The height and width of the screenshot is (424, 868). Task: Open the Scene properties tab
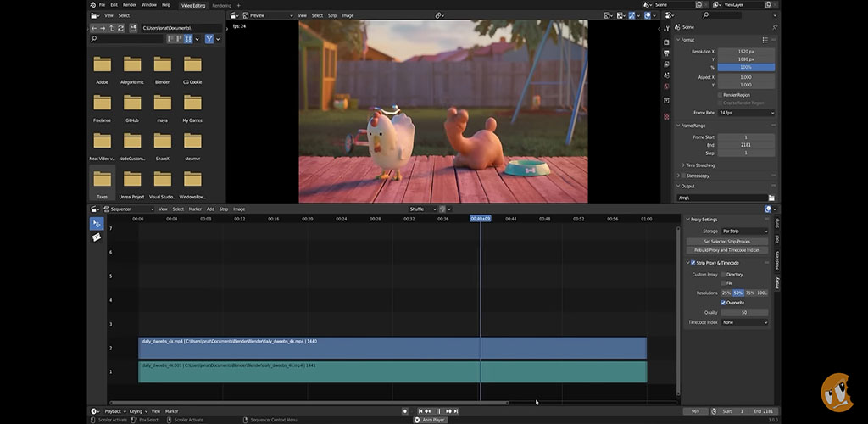(x=666, y=75)
